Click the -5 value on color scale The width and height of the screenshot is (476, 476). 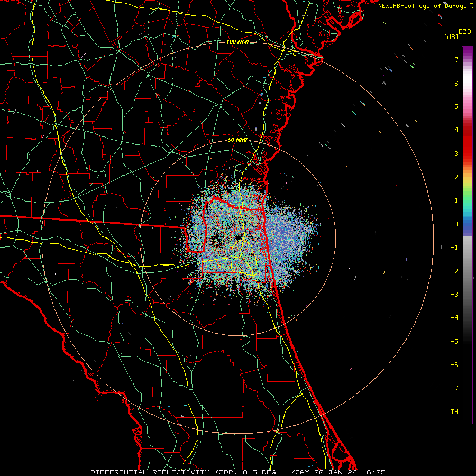click(x=454, y=341)
